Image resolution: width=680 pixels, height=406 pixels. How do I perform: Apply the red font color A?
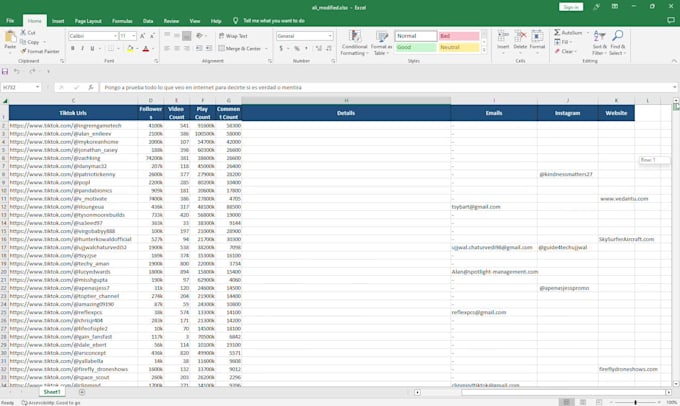(146, 49)
